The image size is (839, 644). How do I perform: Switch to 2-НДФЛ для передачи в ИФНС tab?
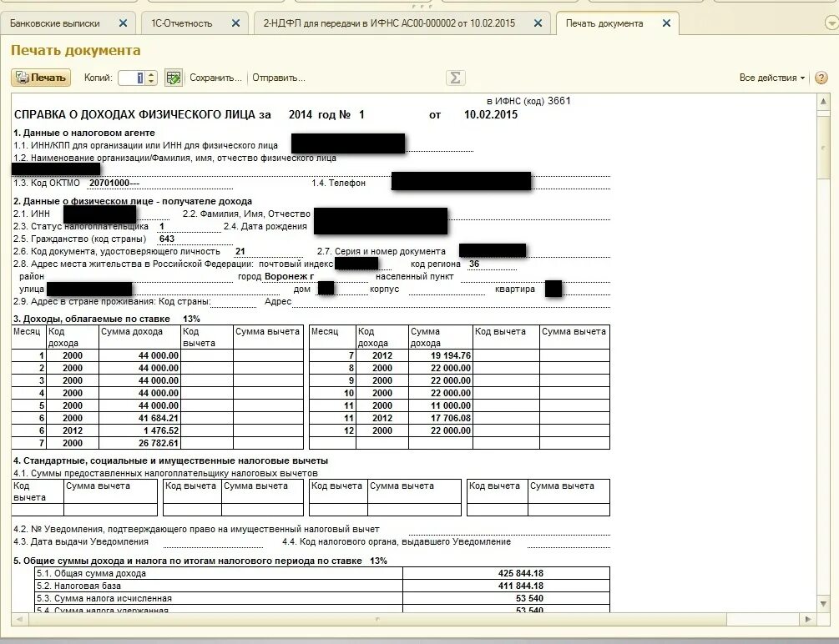click(389, 23)
